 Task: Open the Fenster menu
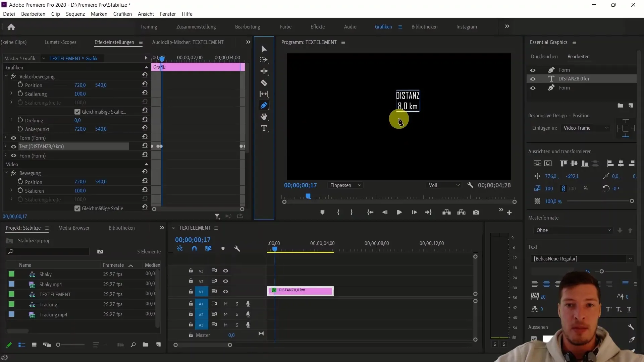[x=168, y=14]
